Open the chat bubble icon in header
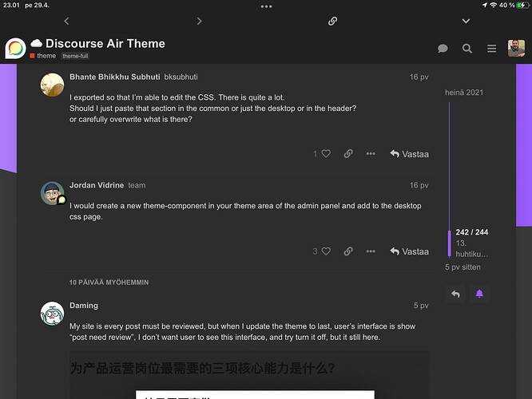The image size is (532, 399). click(443, 49)
